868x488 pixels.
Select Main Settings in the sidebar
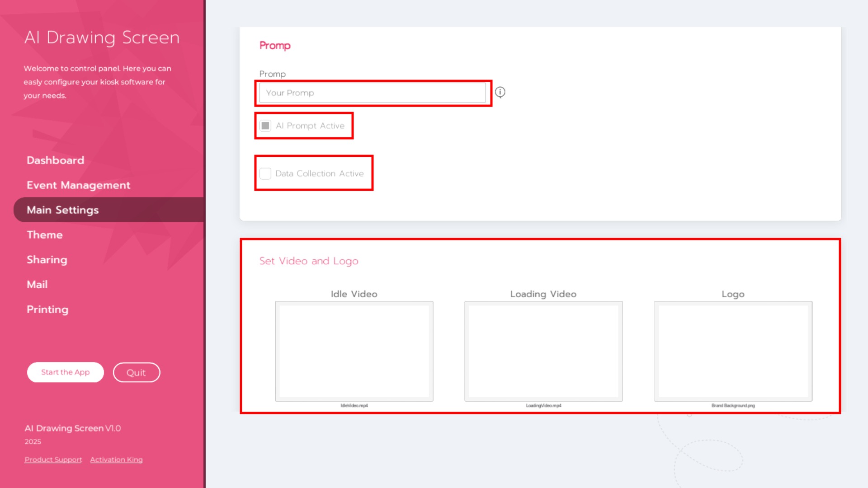point(62,210)
